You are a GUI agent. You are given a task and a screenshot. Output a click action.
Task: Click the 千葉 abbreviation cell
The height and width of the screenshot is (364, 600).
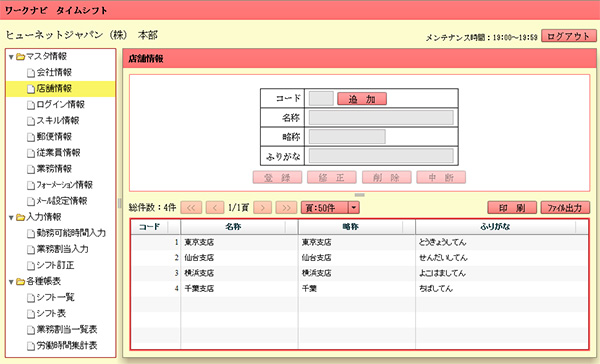point(357,288)
